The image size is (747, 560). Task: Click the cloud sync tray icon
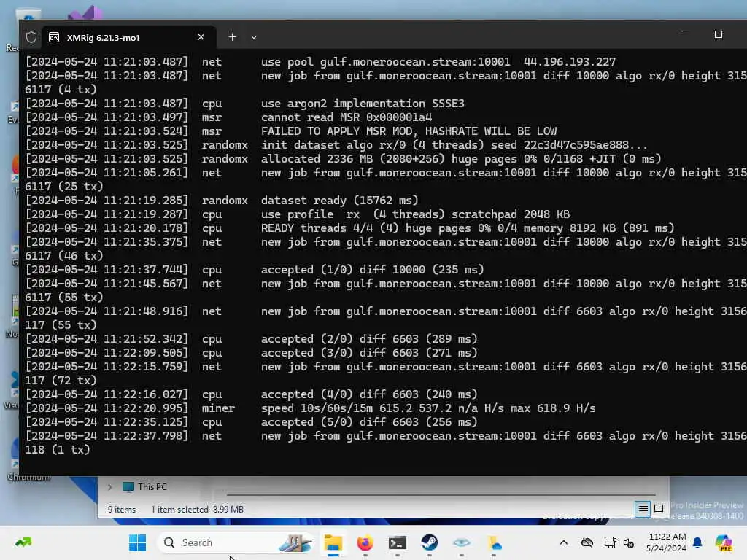click(587, 542)
